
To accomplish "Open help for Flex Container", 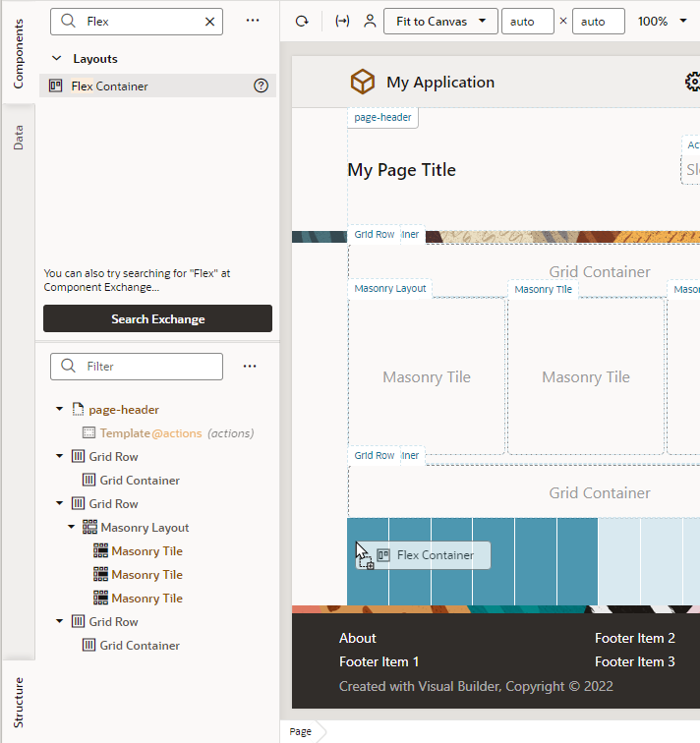I will 261,86.
